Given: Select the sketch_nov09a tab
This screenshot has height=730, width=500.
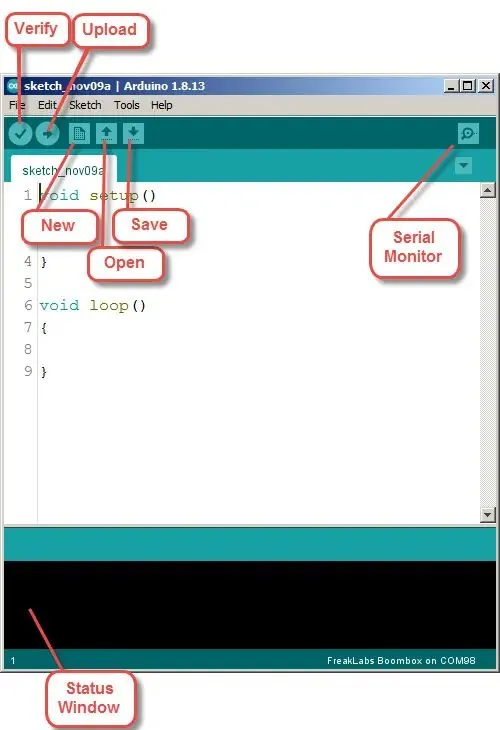Looking at the screenshot, I should [63, 169].
